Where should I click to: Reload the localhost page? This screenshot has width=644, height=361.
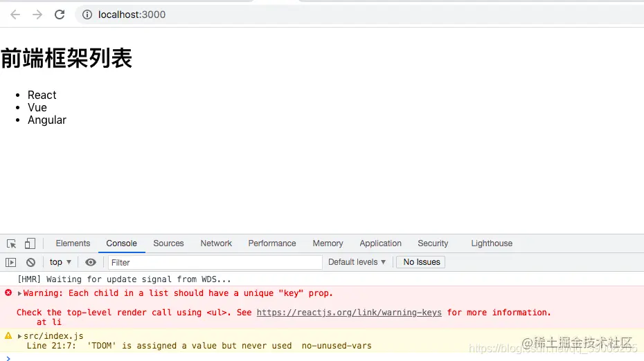tap(60, 15)
